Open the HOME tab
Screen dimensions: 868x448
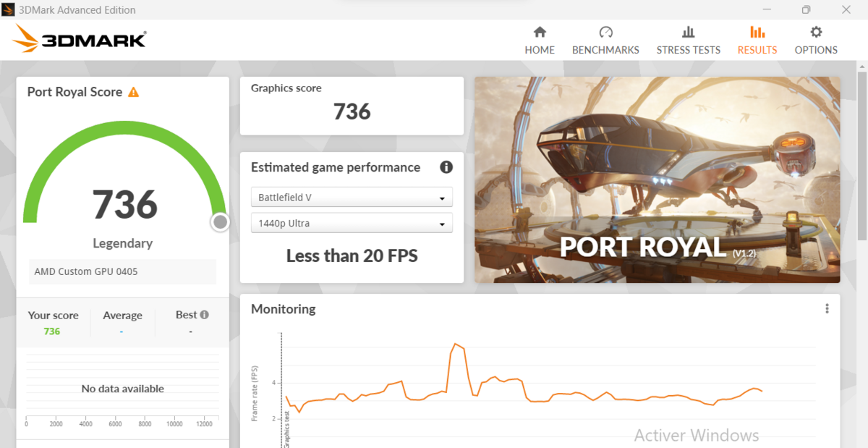pyautogui.click(x=540, y=41)
